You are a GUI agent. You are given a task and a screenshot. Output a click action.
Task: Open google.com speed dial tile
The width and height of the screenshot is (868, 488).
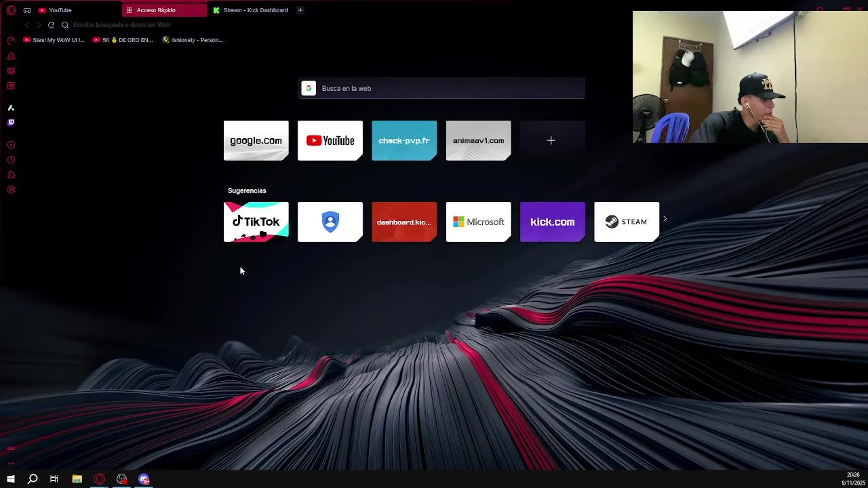click(256, 140)
